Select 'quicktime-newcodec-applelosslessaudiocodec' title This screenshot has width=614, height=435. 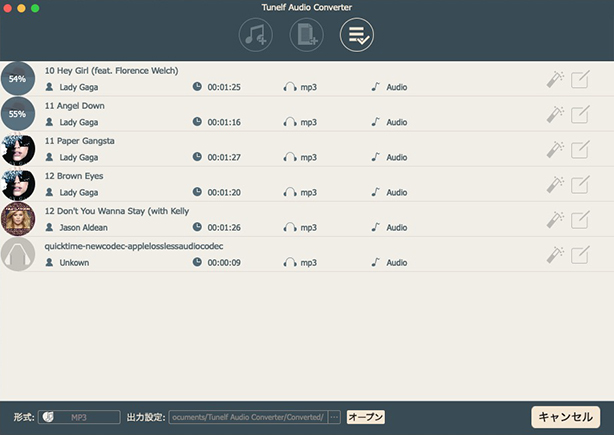[134, 246]
